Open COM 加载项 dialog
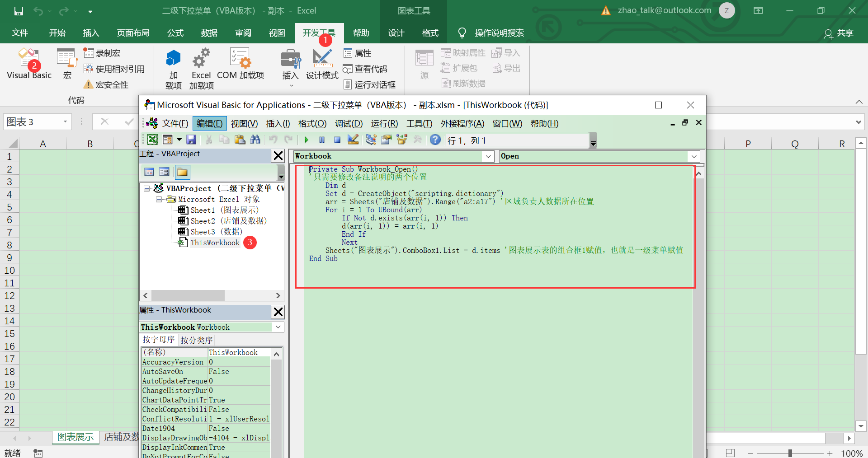The height and width of the screenshot is (458, 868). tap(241, 64)
